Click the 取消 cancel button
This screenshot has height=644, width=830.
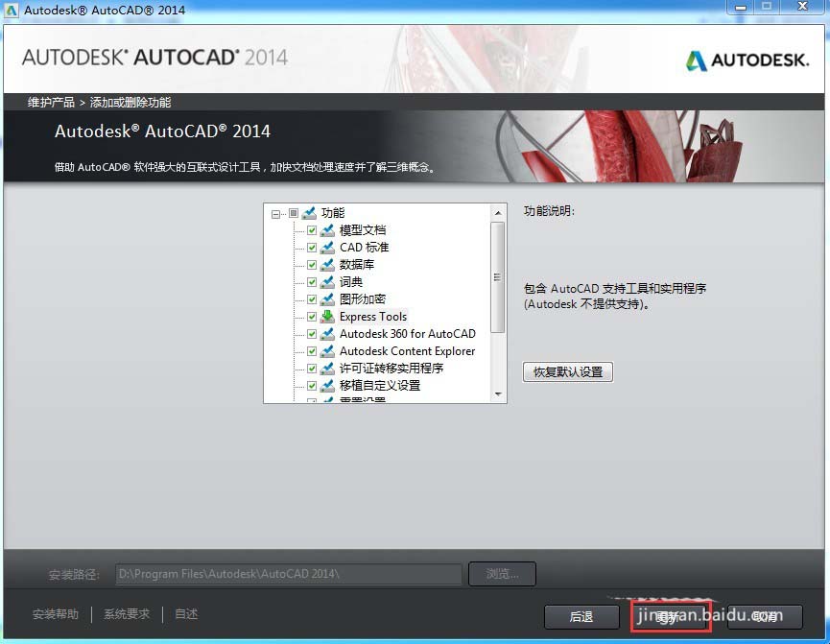pyautogui.click(x=766, y=617)
